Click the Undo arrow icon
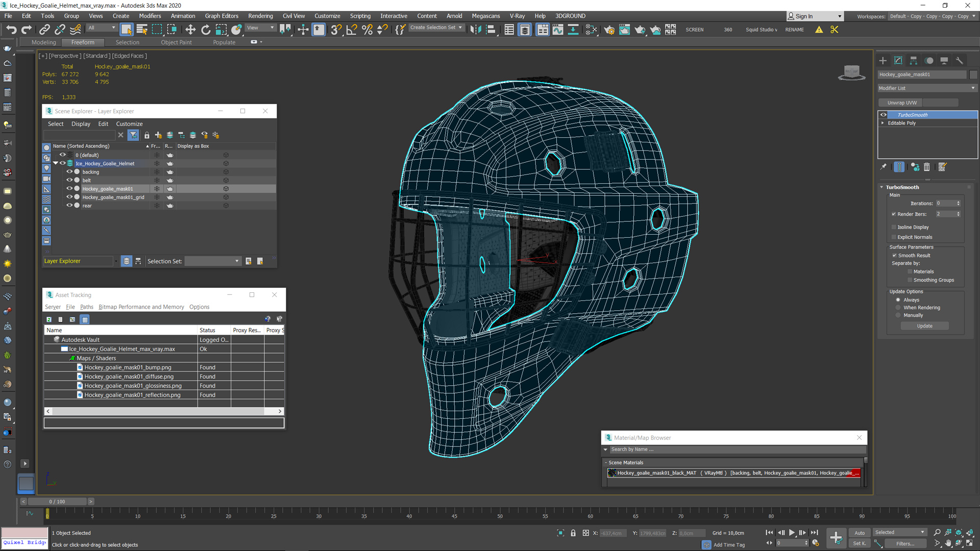Image resolution: width=980 pixels, height=551 pixels. (x=11, y=30)
